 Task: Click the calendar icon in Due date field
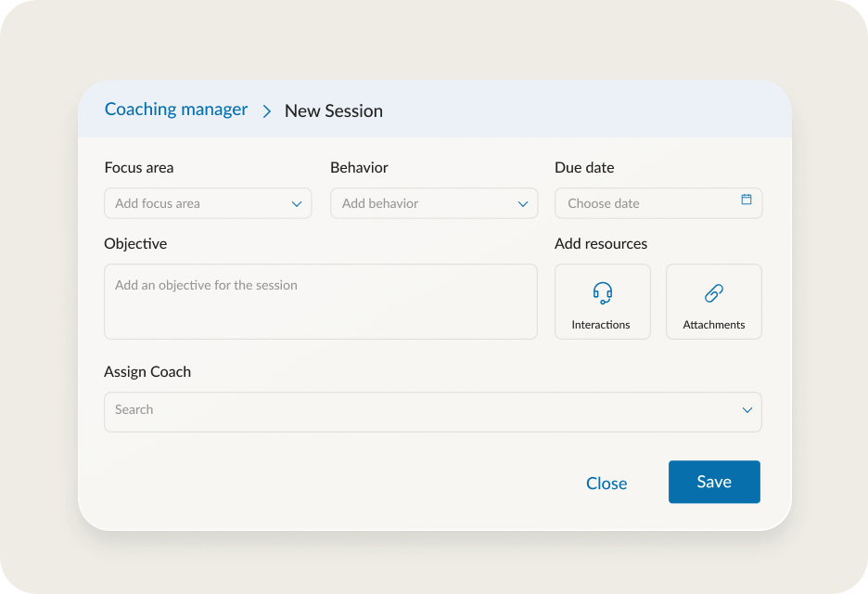(746, 202)
